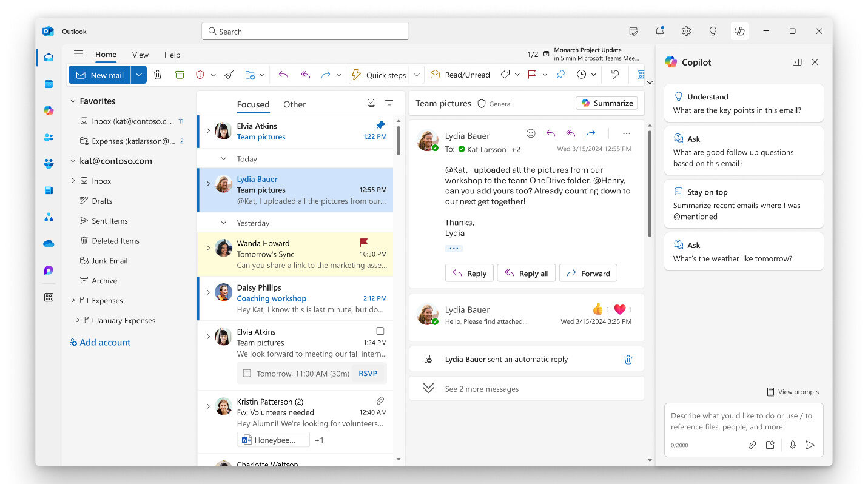Toggle the Select mode checkbox icon in the message list

[371, 103]
